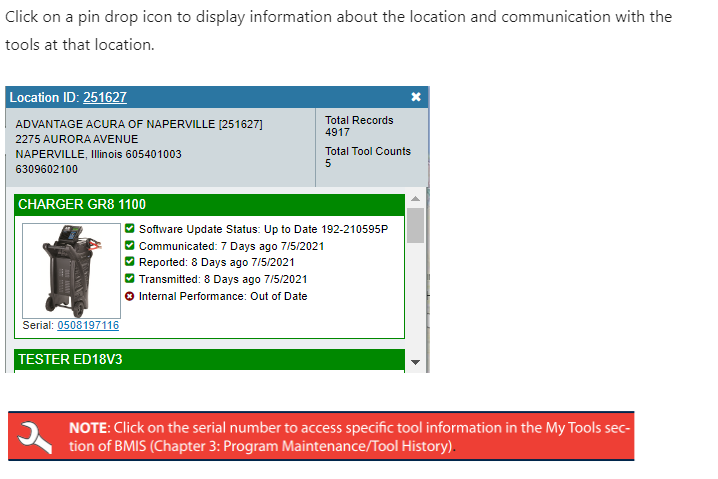Click the Location ID 251627 link
Image resolution: width=718 pixels, height=479 pixels.
coord(104,97)
